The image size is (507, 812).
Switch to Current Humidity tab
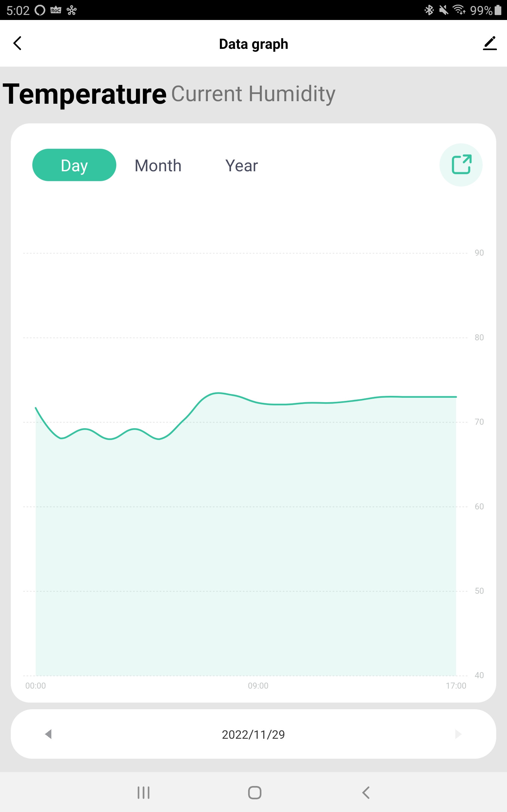point(253,94)
